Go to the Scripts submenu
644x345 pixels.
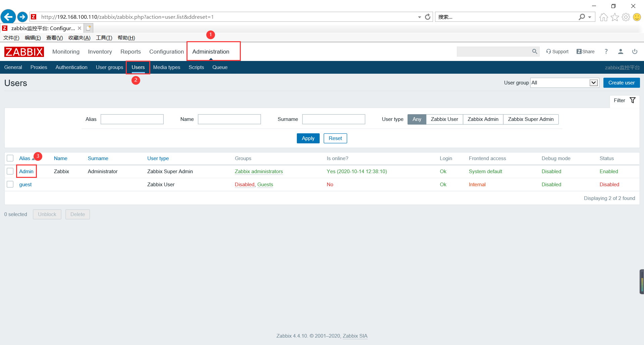pyautogui.click(x=196, y=67)
